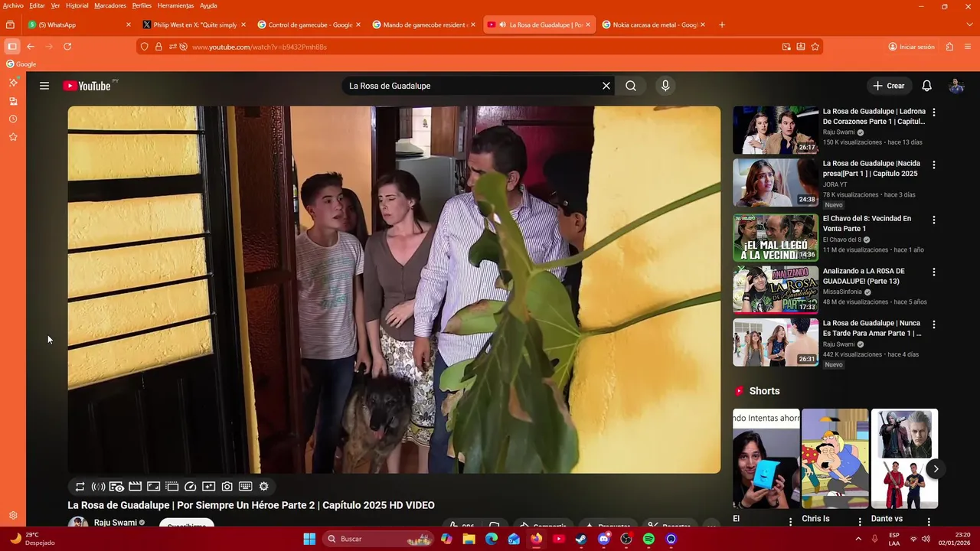Open the playback speed gauge icon

pos(191,486)
